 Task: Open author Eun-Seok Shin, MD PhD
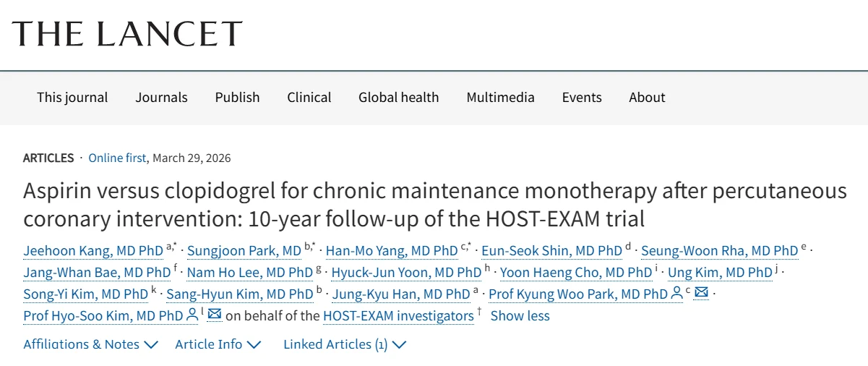551,251
